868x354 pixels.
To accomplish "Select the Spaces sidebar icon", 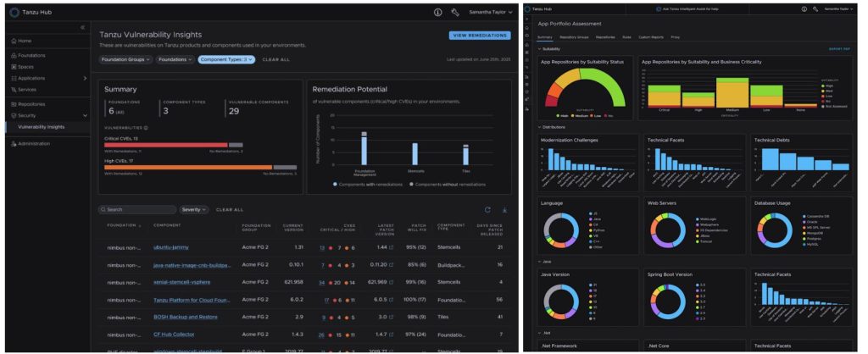I will [x=14, y=67].
